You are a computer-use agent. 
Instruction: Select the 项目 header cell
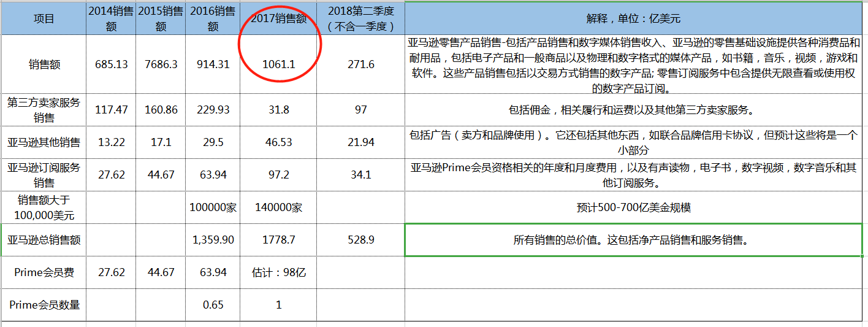[44, 18]
